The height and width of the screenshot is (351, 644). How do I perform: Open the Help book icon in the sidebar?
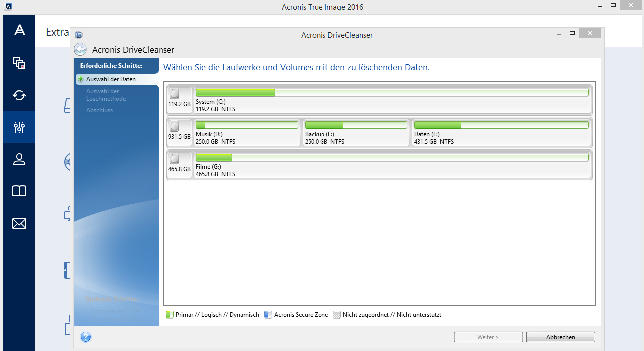coord(19,191)
